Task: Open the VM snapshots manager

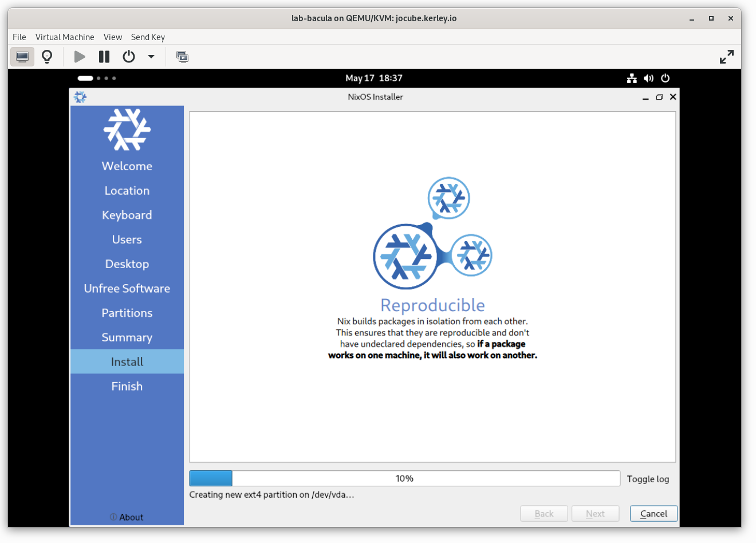Action: 182,57
